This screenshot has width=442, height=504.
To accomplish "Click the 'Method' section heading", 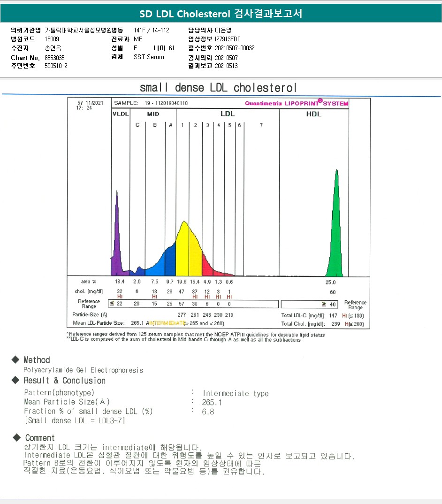I will pyautogui.click(x=37, y=360).
